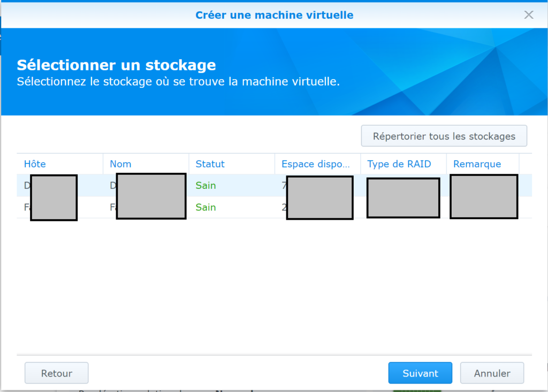This screenshot has height=392, width=548.
Task: Sort storage list by Hôte column
Action: [35, 164]
